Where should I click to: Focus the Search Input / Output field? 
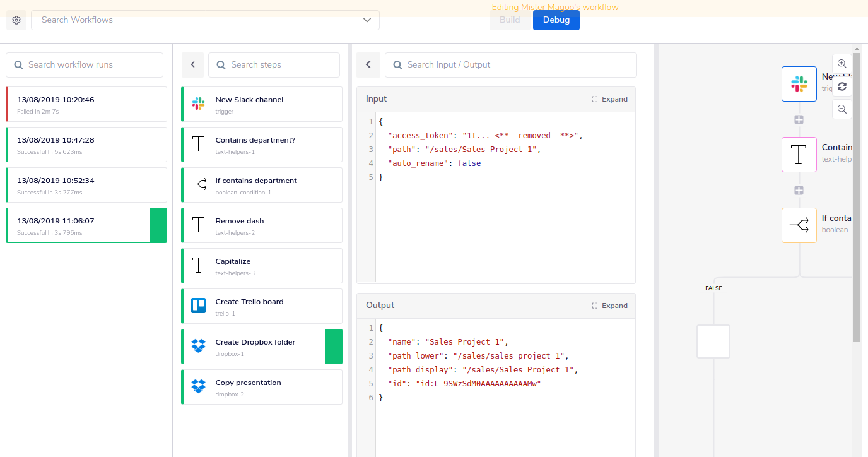(510, 65)
